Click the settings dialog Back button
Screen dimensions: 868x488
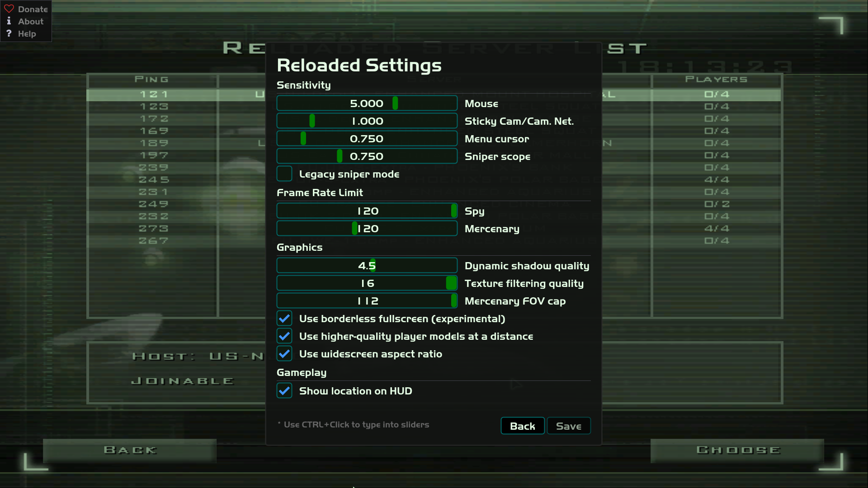(x=523, y=426)
